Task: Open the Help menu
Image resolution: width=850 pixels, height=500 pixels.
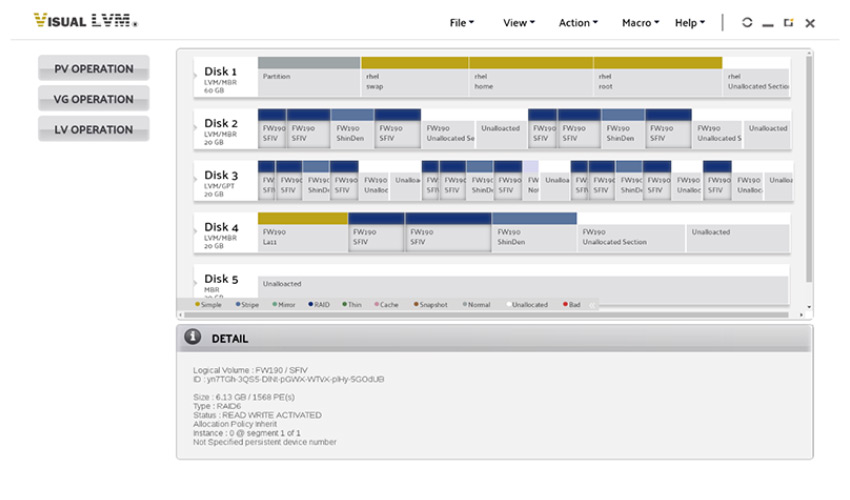Action: [x=689, y=23]
